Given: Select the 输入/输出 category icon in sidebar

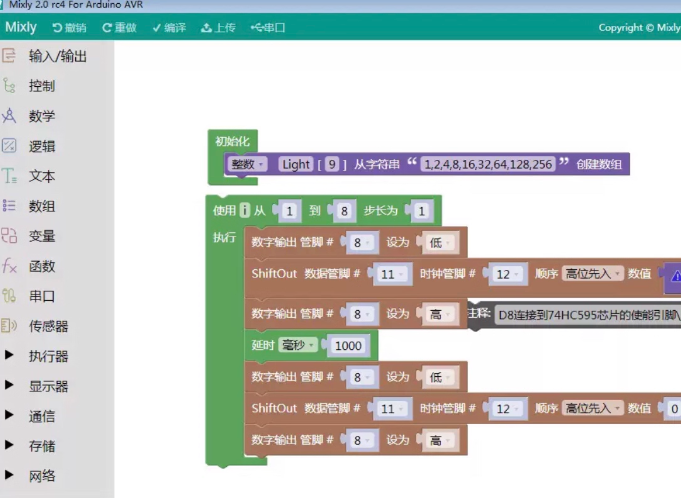Looking at the screenshot, I should coord(10,56).
